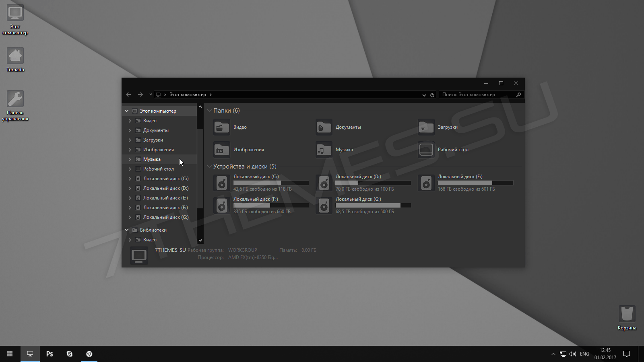Launch Photoshop from the taskbar

50,354
